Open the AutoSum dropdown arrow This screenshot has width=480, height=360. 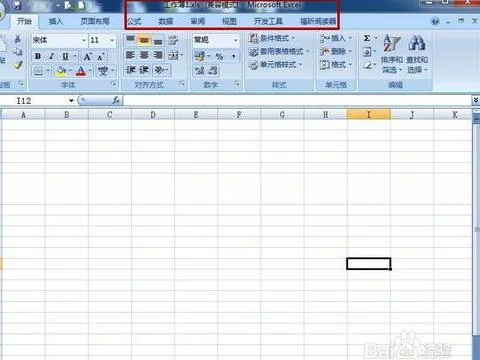(x=376, y=38)
